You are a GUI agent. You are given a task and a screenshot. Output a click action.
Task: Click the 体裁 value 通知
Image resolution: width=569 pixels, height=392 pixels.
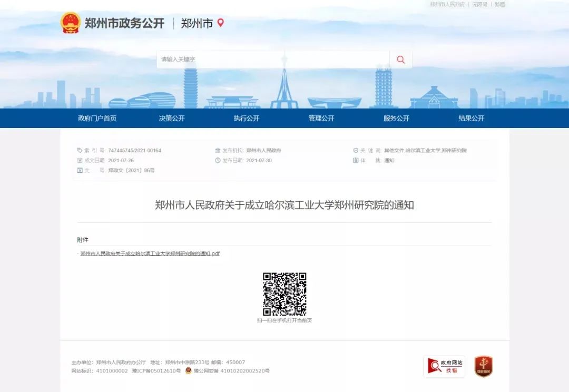point(389,160)
